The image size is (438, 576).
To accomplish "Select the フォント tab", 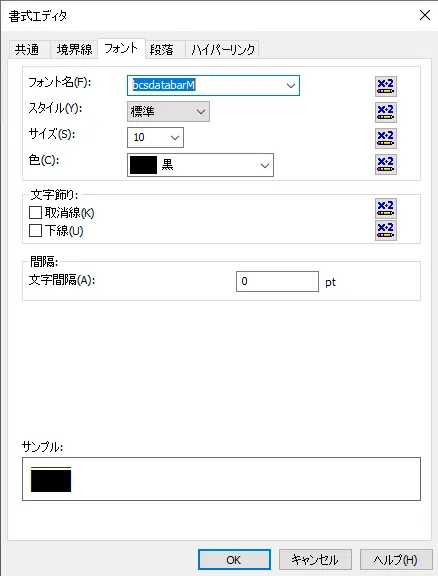I will 121,48.
